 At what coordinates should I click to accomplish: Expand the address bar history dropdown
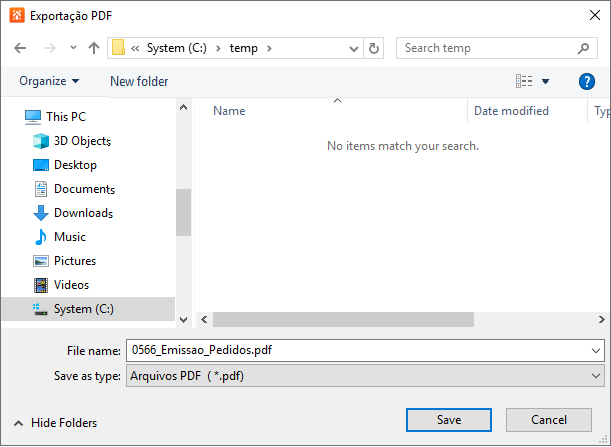point(354,48)
